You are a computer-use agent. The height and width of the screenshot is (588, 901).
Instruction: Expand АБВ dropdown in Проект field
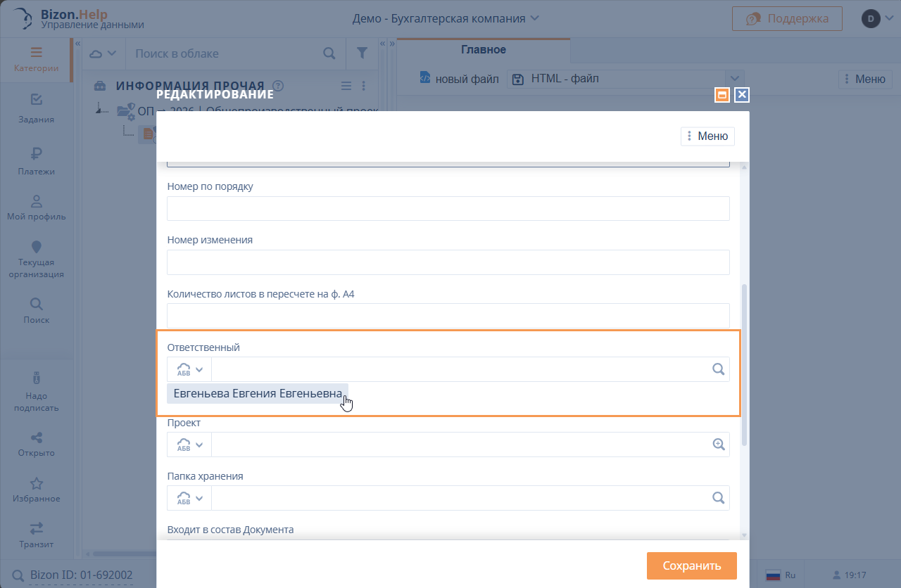pos(189,445)
